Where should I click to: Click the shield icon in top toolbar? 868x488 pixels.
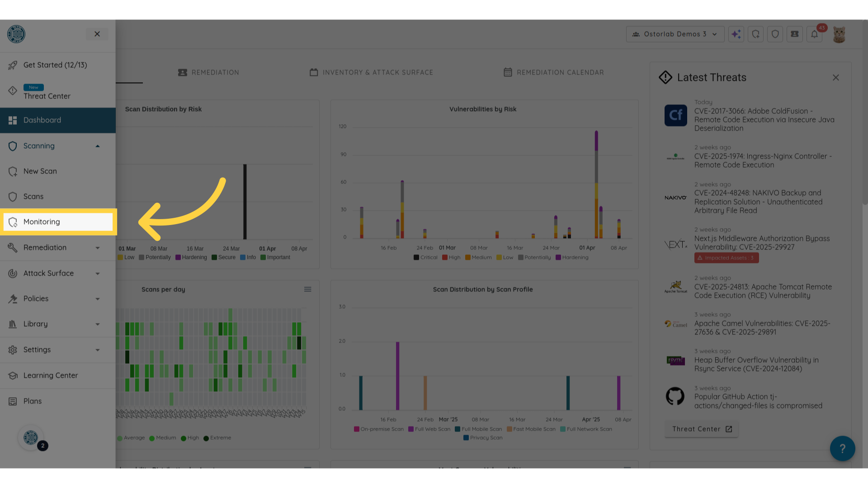click(775, 34)
